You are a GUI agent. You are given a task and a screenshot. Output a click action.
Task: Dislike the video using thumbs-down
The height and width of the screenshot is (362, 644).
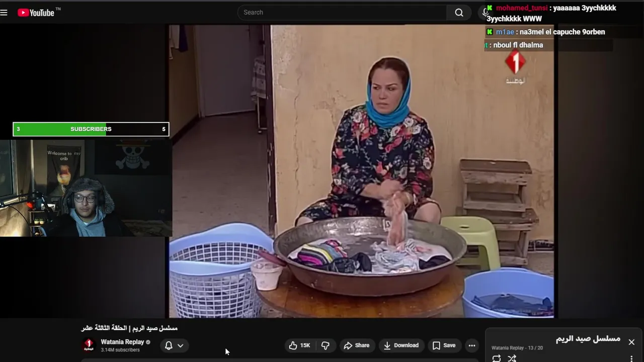(326, 345)
